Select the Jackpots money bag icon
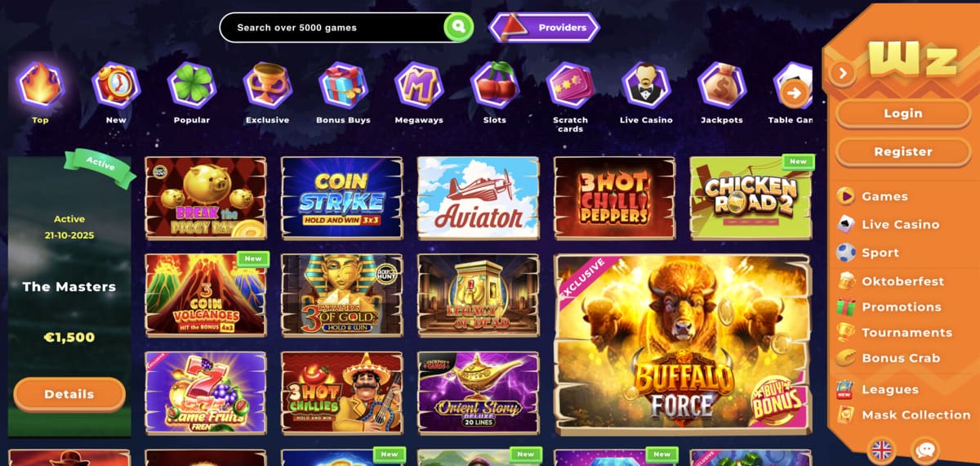The image size is (980, 466). coord(722,85)
